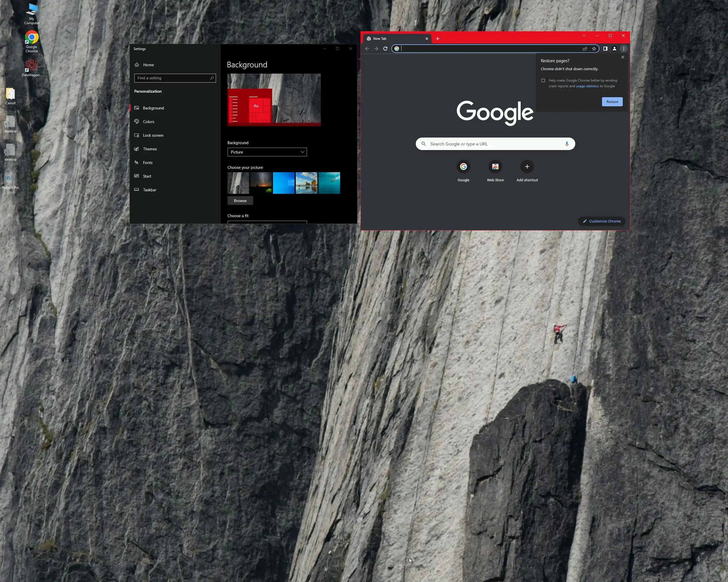Open a new tab with plus button
The width and height of the screenshot is (728, 582).
pos(438,39)
